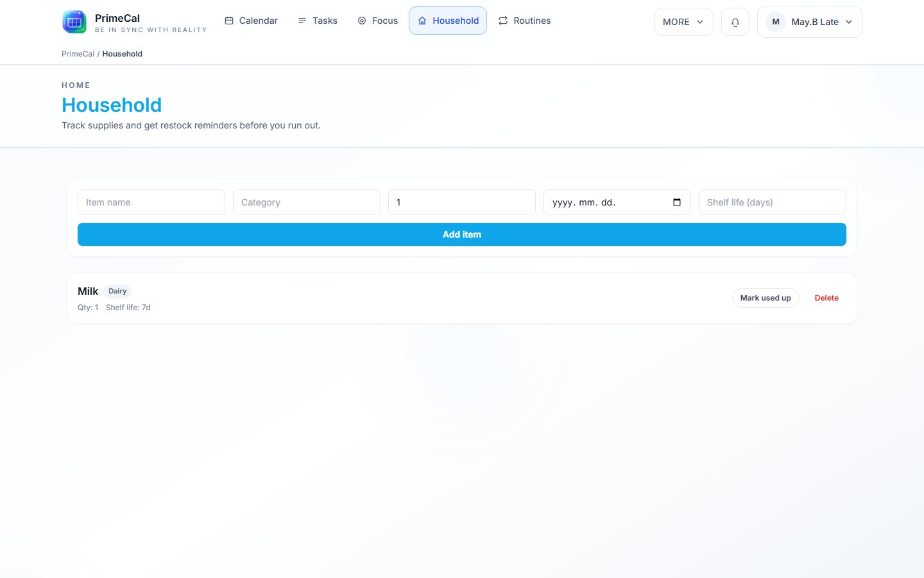Click the PrimeCal logo icon
Image resolution: width=924 pixels, height=578 pixels.
coord(74,22)
